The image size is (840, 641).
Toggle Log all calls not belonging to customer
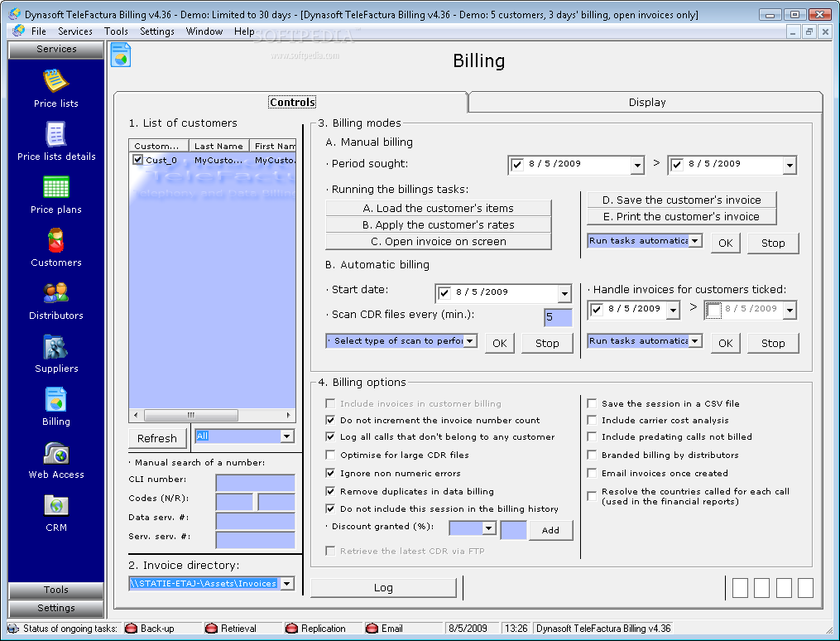coord(330,436)
